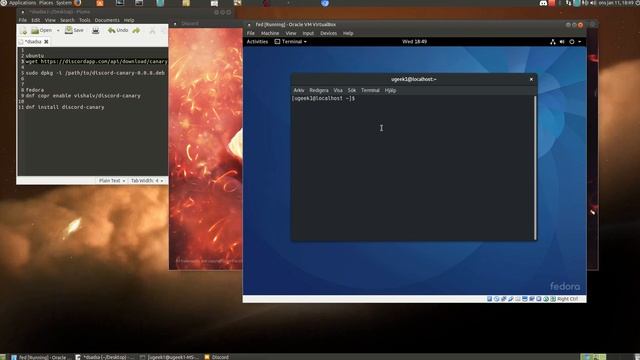The image size is (640, 360).
Task: Open the Hjälp menu in the terminal
Action: pos(390,91)
